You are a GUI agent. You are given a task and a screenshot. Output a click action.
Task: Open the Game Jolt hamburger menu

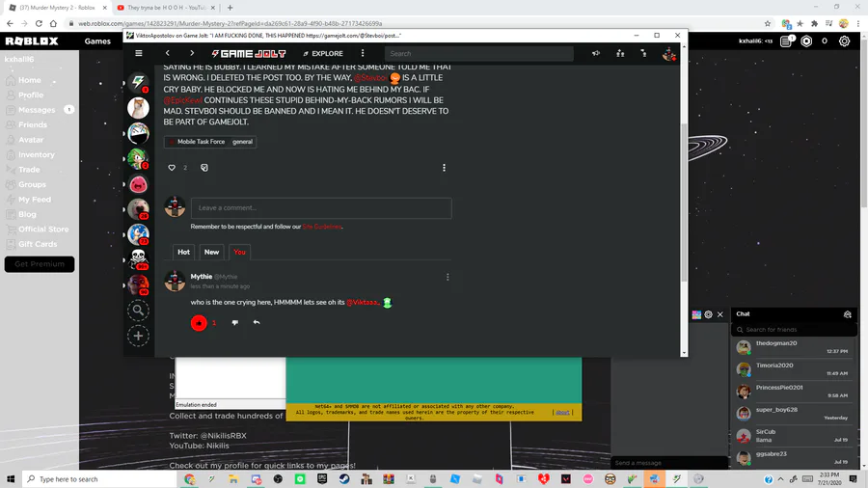click(x=138, y=53)
